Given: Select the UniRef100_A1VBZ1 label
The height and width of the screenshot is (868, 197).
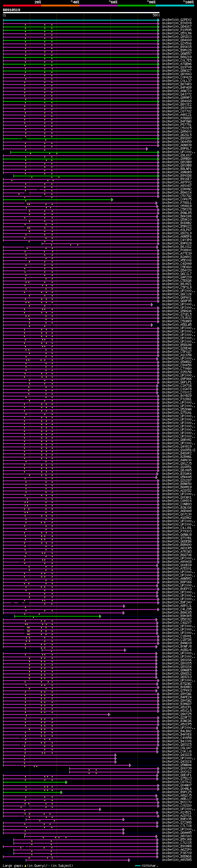Looking at the screenshot, I should tap(177, 812).
